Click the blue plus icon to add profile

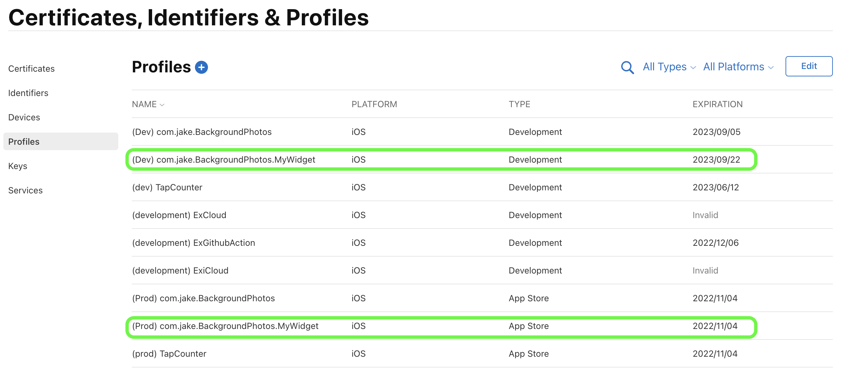pos(201,67)
